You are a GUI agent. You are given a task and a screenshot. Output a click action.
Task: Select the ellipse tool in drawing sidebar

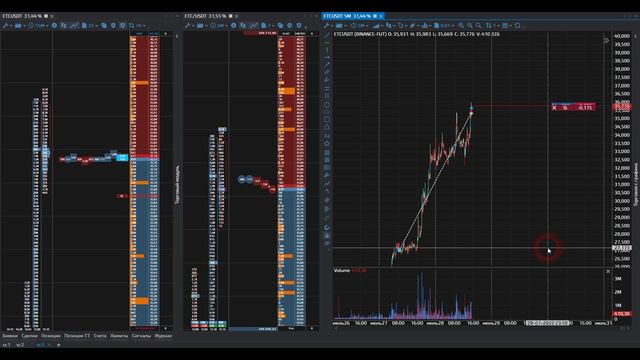point(327,105)
